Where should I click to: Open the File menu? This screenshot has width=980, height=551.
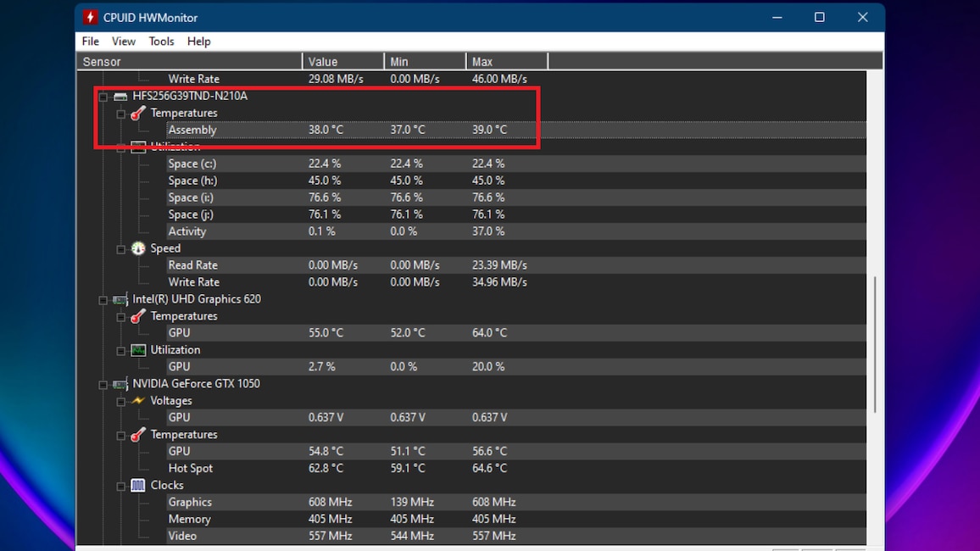click(91, 42)
